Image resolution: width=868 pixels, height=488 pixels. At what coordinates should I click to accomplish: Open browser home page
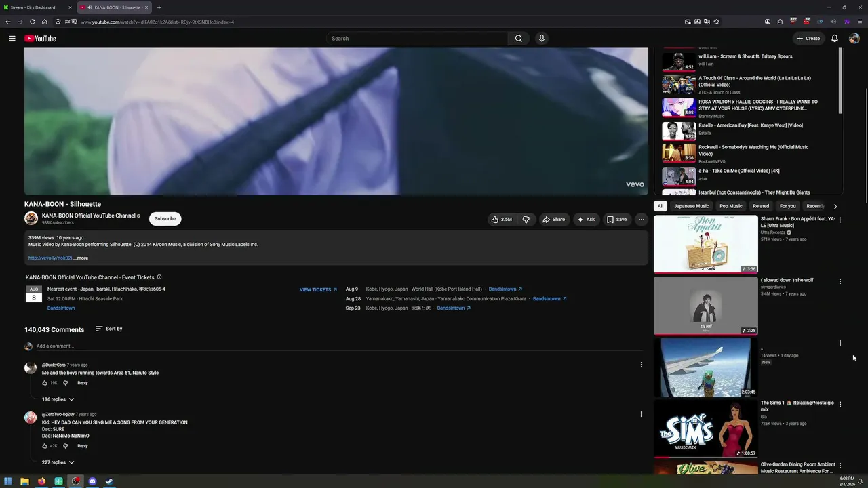pos(44,22)
